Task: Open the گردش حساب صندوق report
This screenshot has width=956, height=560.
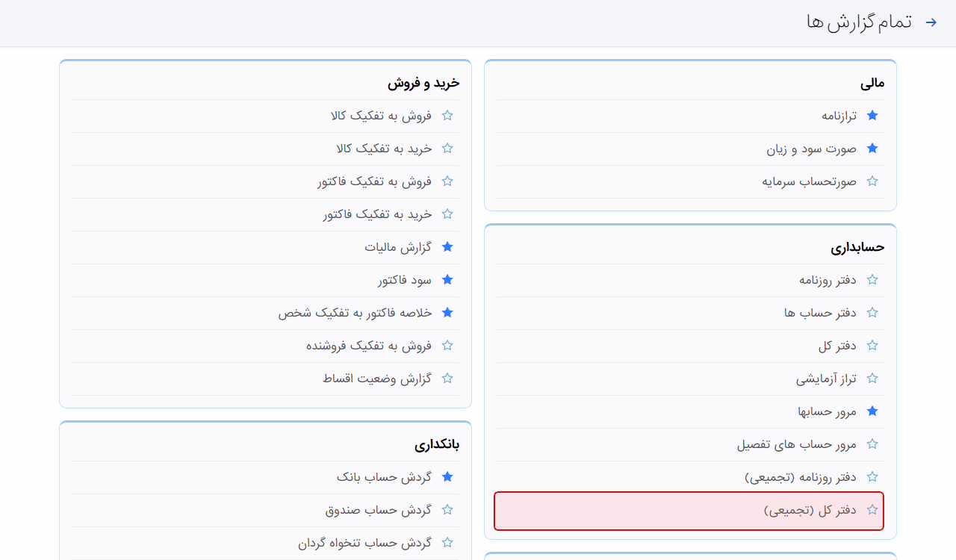Action: [378, 510]
